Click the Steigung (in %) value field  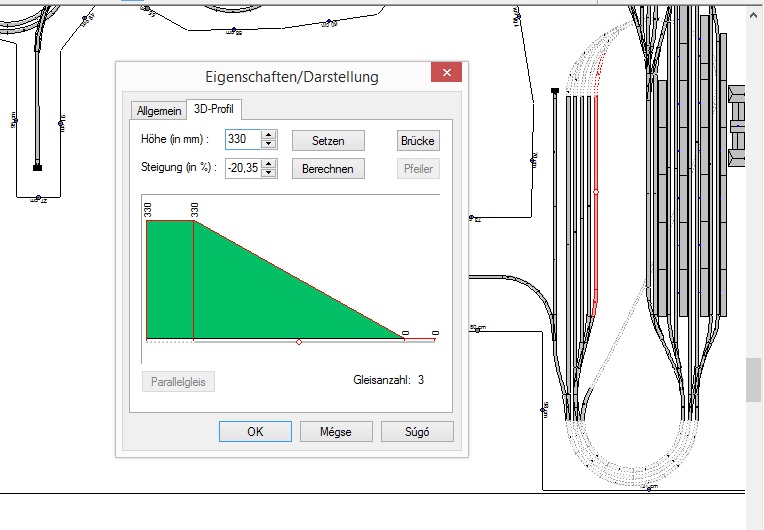(x=242, y=168)
